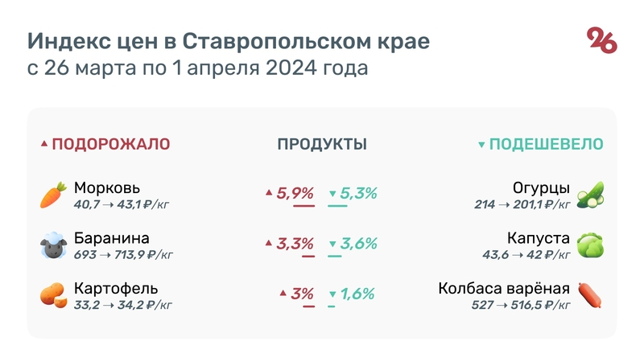Viewport: 644px width, 362px height.
Task: Click the red up-triangle before ПОДОРОЖАЛО
Action: [44, 145]
